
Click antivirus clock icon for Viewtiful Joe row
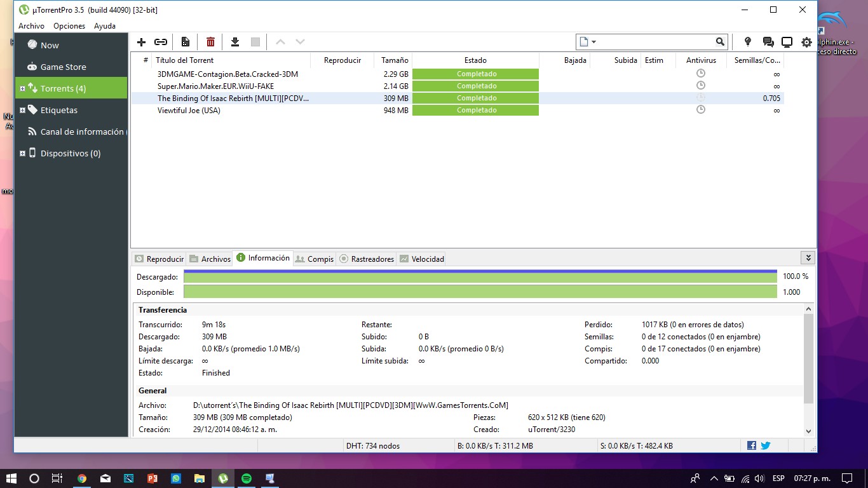[x=701, y=109]
